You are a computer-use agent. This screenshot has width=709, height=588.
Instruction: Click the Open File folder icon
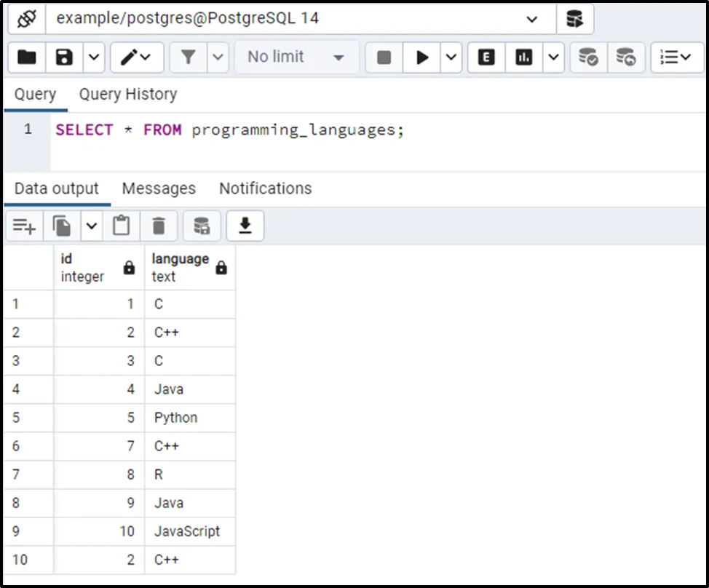(27, 57)
